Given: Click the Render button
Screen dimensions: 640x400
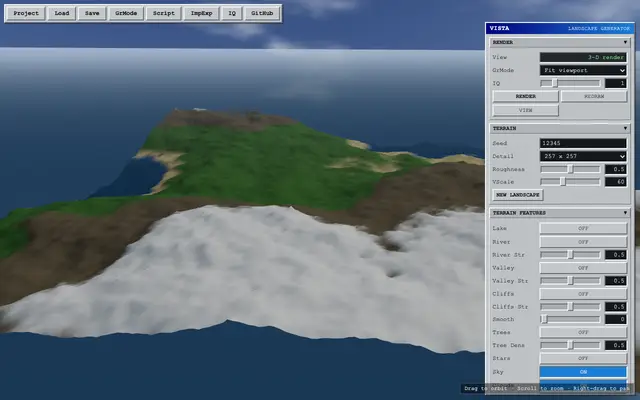Looking at the screenshot, I should coord(525,96).
